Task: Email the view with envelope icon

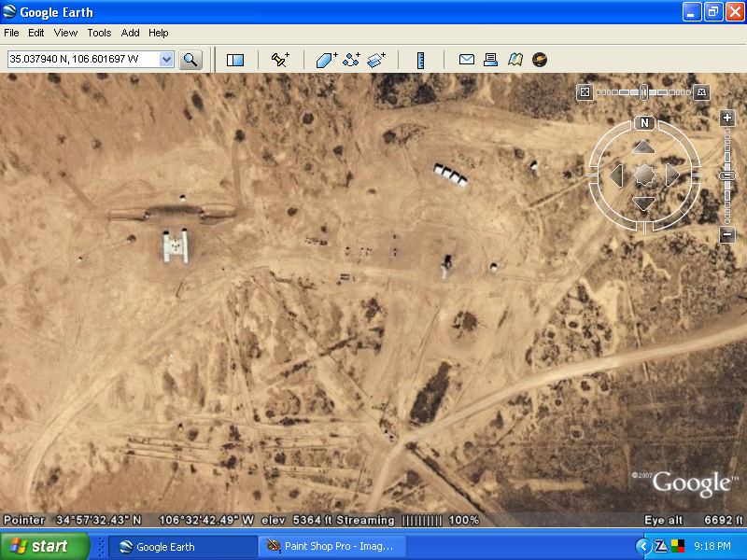Action: (x=466, y=60)
